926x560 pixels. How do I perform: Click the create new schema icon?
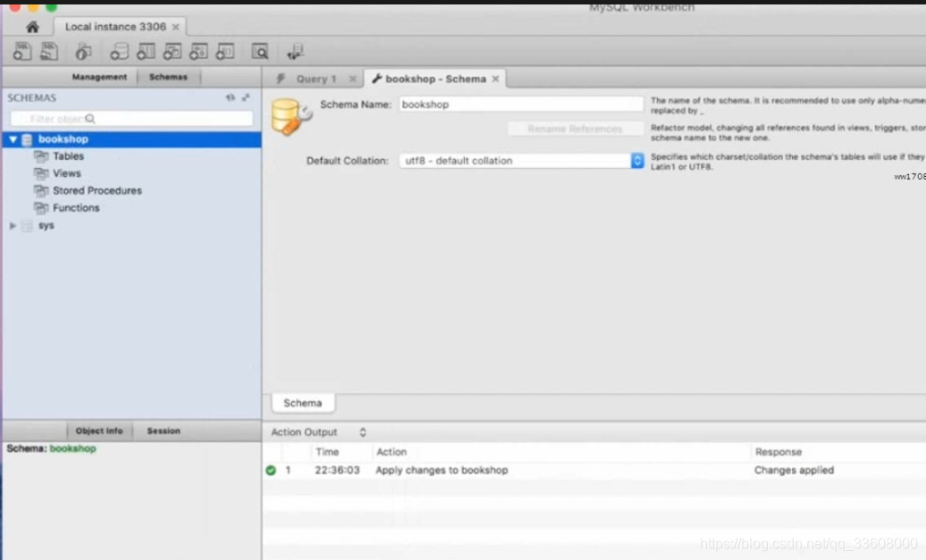tap(119, 52)
